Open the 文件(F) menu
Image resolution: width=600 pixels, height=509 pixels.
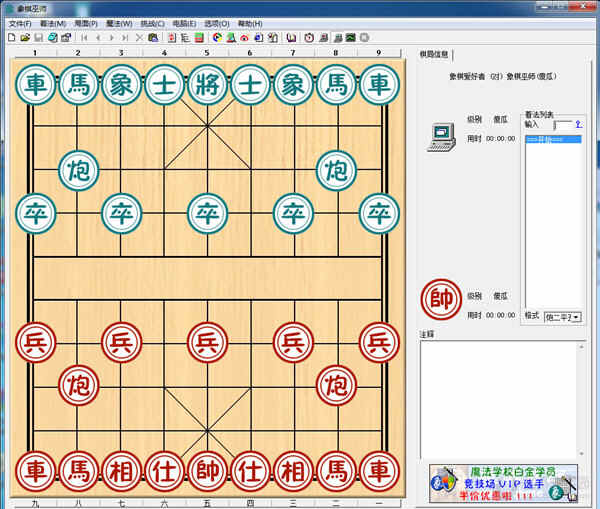tap(20, 23)
